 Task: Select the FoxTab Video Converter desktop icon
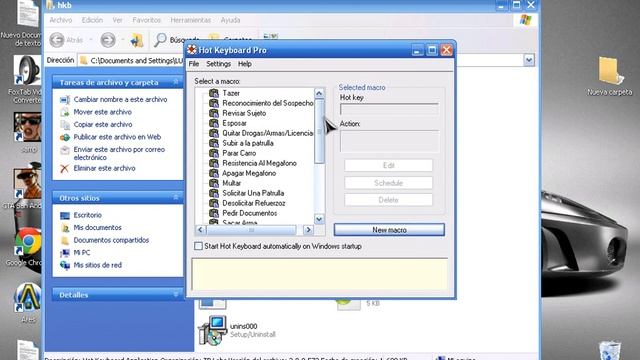tap(27, 80)
